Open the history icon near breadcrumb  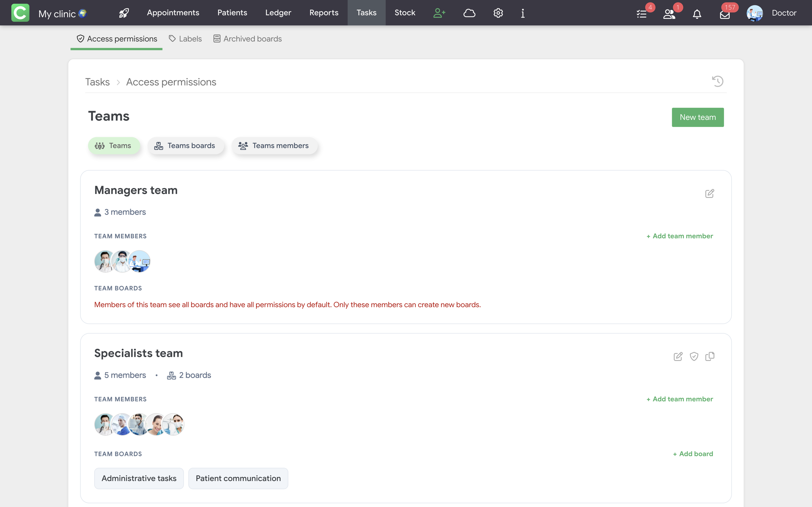point(717,81)
